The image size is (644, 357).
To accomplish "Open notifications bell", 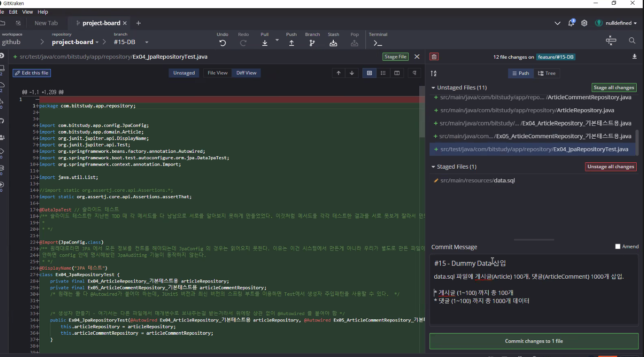I will pyautogui.click(x=571, y=23).
